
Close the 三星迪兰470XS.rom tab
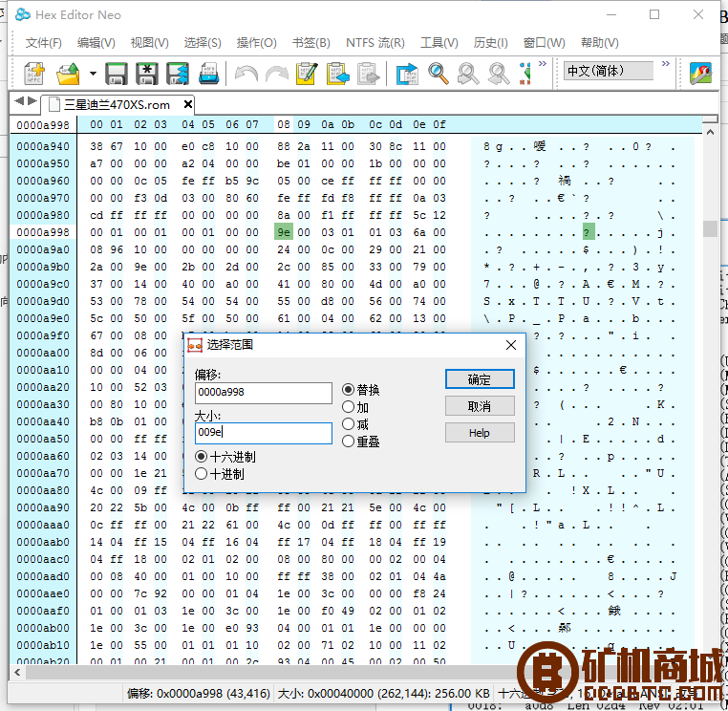(187, 104)
